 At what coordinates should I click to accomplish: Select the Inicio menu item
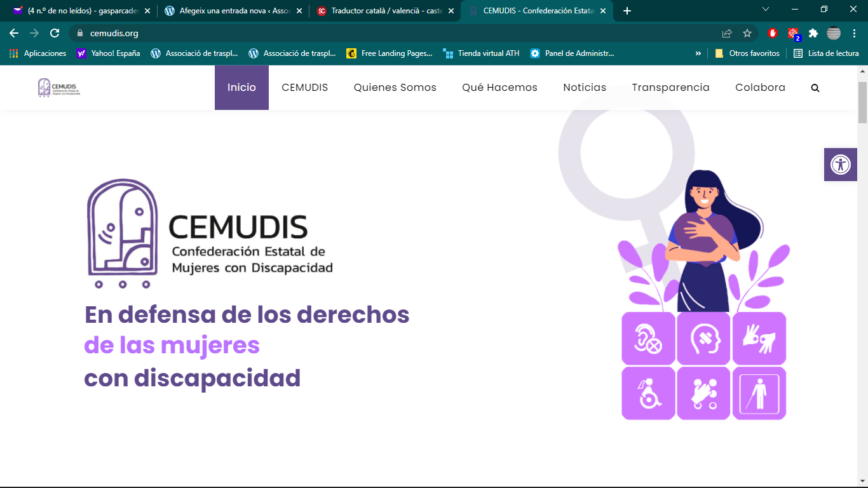(x=241, y=88)
